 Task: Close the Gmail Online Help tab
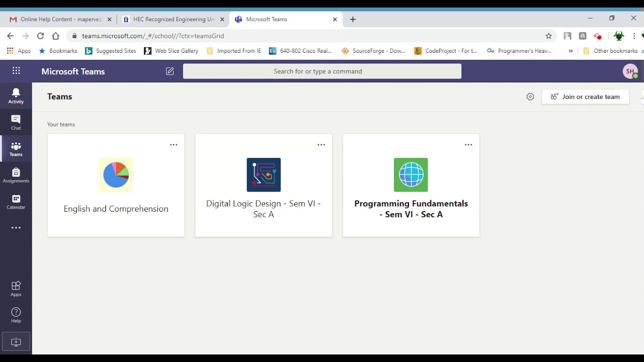tap(109, 19)
